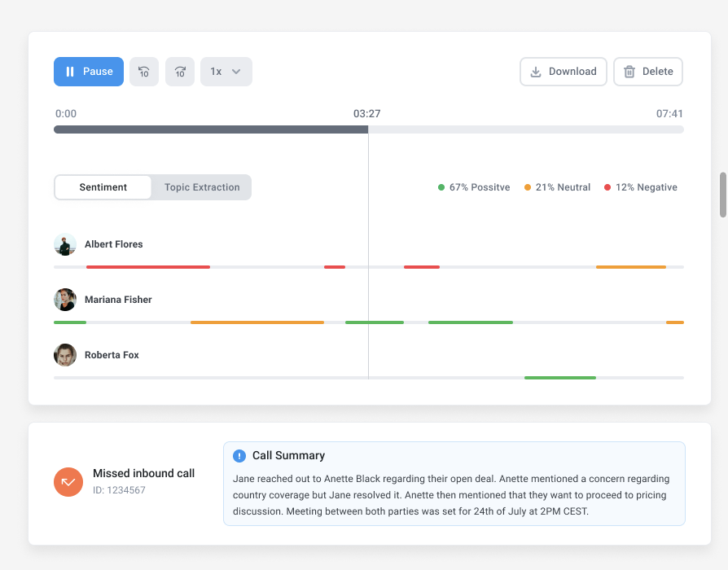Click the Call Summary info icon
728x570 pixels.
pos(239,456)
